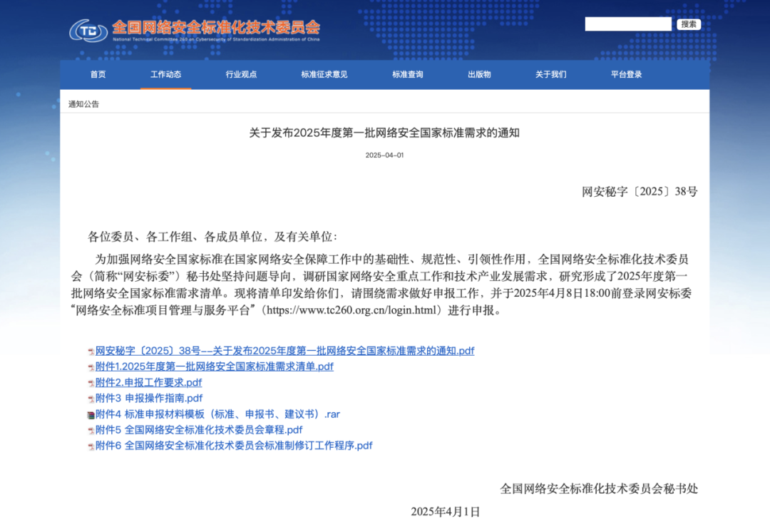Open the 标准征求意见 section
The width and height of the screenshot is (770, 532).
point(324,74)
